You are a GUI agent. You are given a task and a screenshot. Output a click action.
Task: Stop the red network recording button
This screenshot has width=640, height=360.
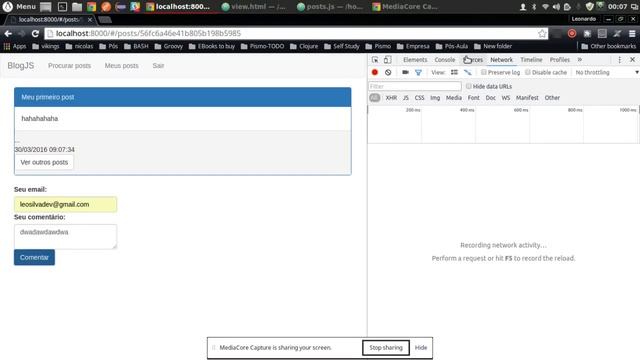(375, 72)
